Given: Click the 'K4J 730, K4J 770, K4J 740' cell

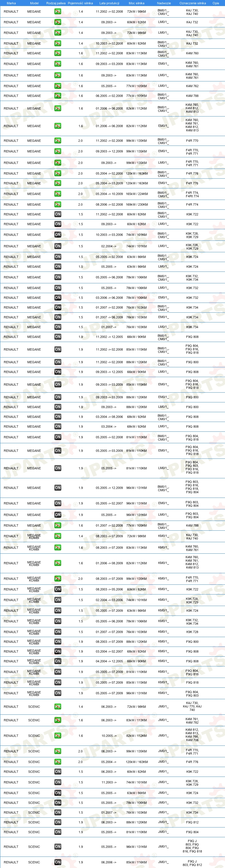Looking at the screenshot, I should click(x=192, y=707).
